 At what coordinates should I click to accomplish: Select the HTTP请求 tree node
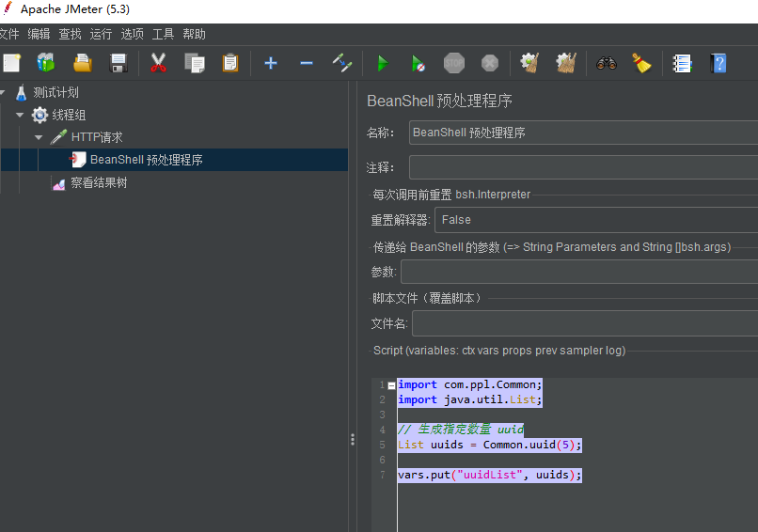coord(97,137)
